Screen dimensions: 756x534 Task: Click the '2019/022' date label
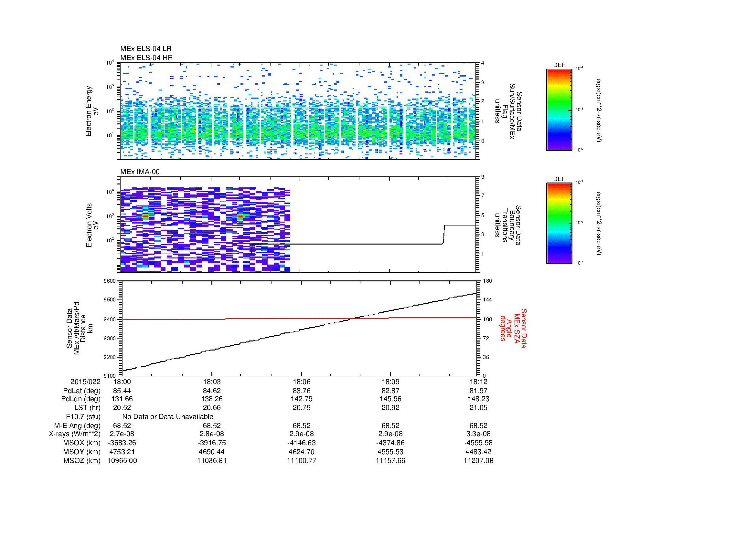click(x=85, y=382)
